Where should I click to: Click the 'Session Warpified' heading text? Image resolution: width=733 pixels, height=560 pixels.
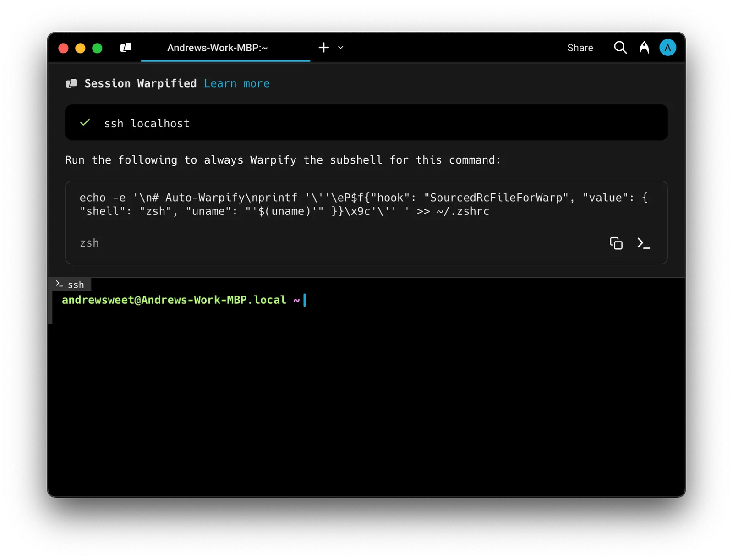tap(141, 83)
